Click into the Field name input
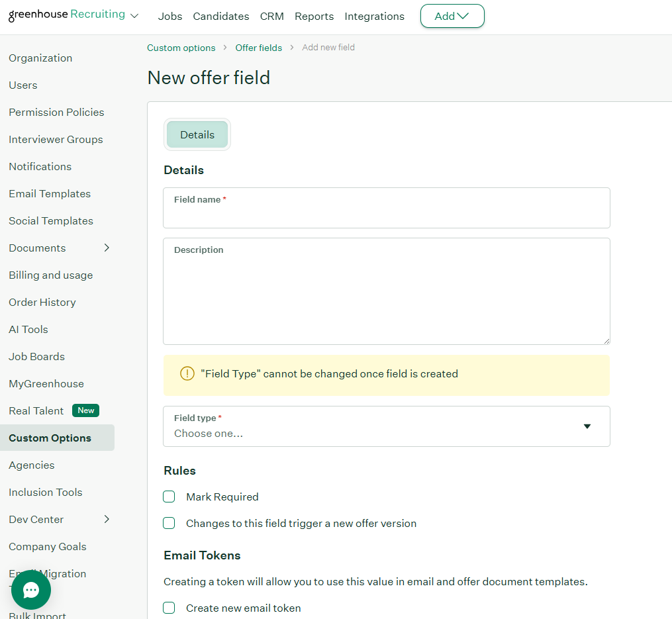672x619 pixels. point(387,208)
